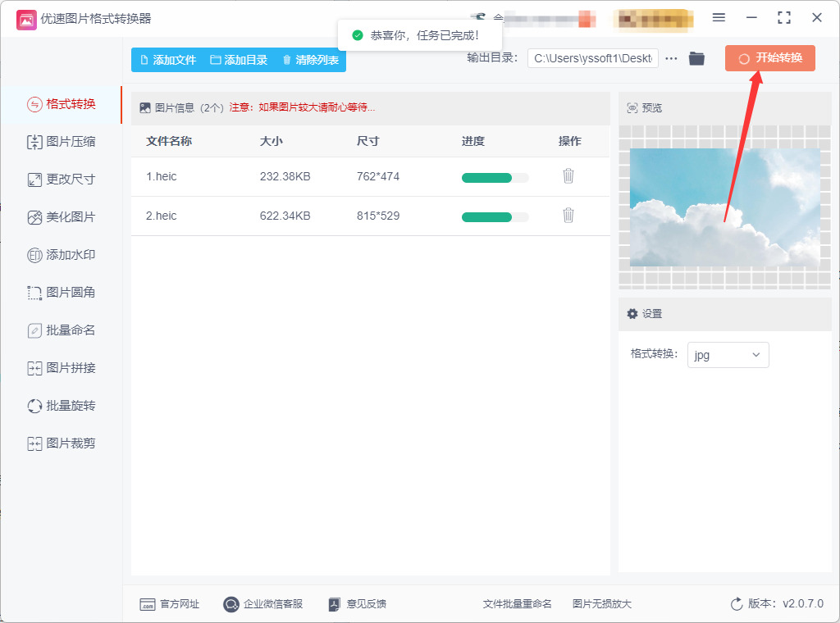This screenshot has width=840, height=623.
Task: Check version update refresh icon
Action: [x=737, y=603]
